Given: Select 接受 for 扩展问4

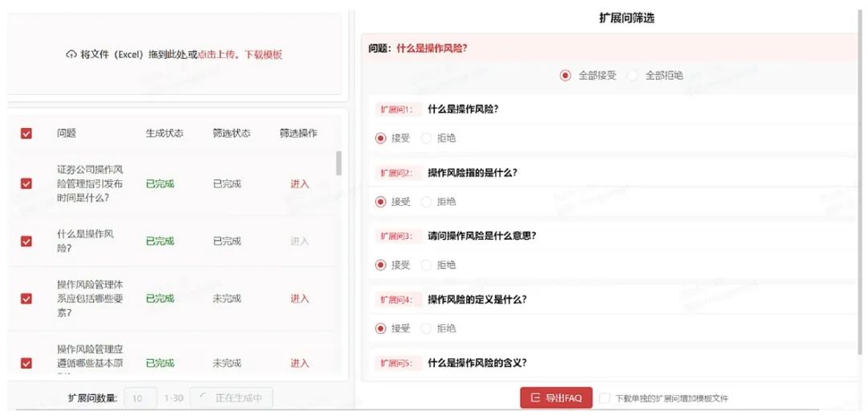Looking at the screenshot, I should click(x=380, y=328).
